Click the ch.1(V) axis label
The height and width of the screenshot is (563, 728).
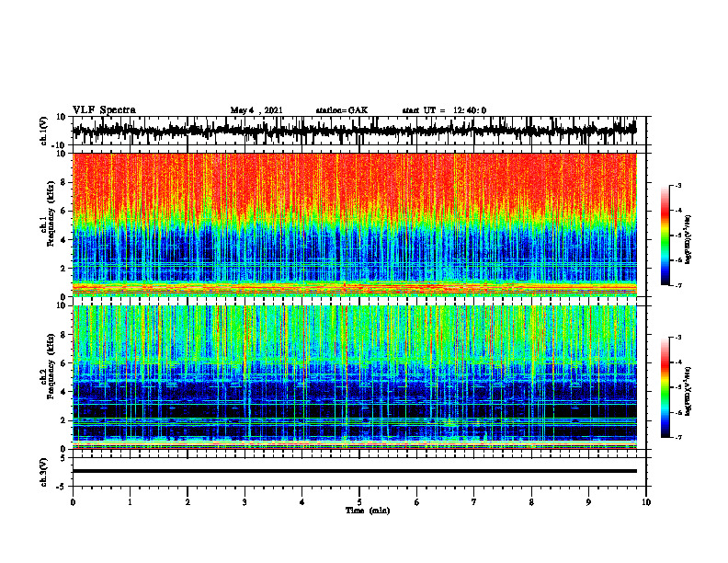pyautogui.click(x=44, y=131)
